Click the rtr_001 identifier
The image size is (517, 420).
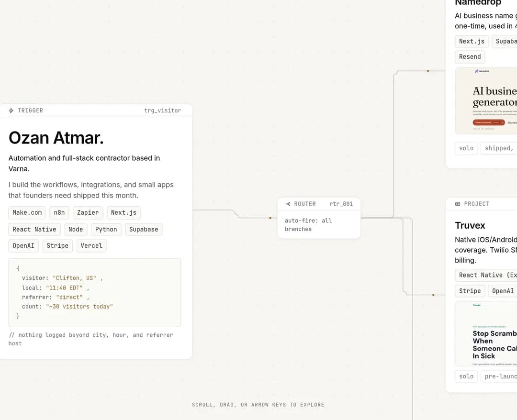click(x=341, y=204)
